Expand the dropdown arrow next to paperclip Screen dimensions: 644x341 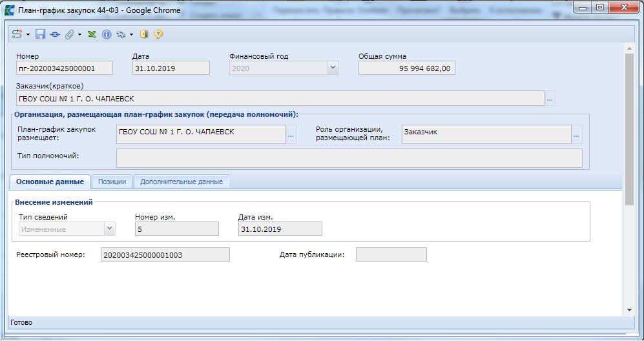(80, 34)
